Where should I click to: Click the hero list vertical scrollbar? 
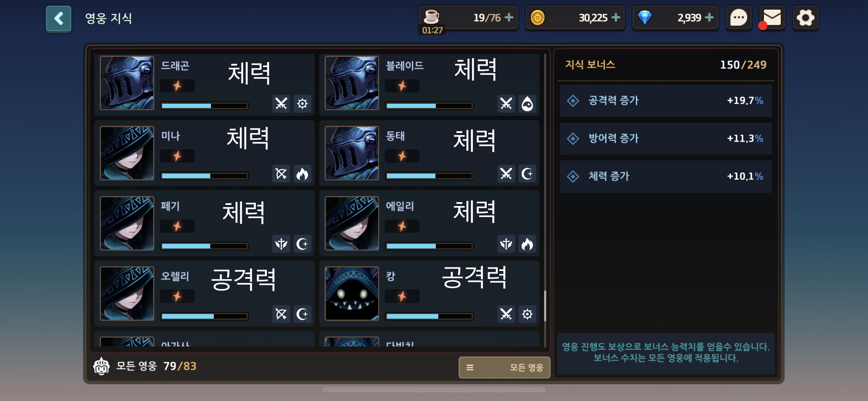click(x=545, y=200)
